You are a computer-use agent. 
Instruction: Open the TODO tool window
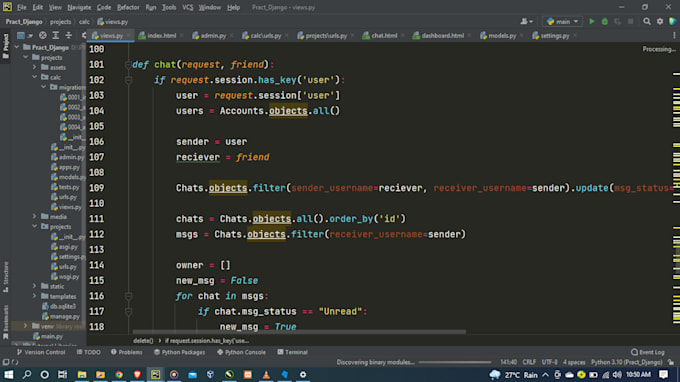point(88,352)
